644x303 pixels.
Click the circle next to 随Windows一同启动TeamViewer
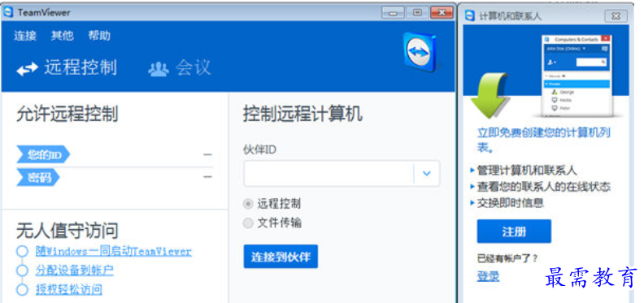tap(22, 251)
